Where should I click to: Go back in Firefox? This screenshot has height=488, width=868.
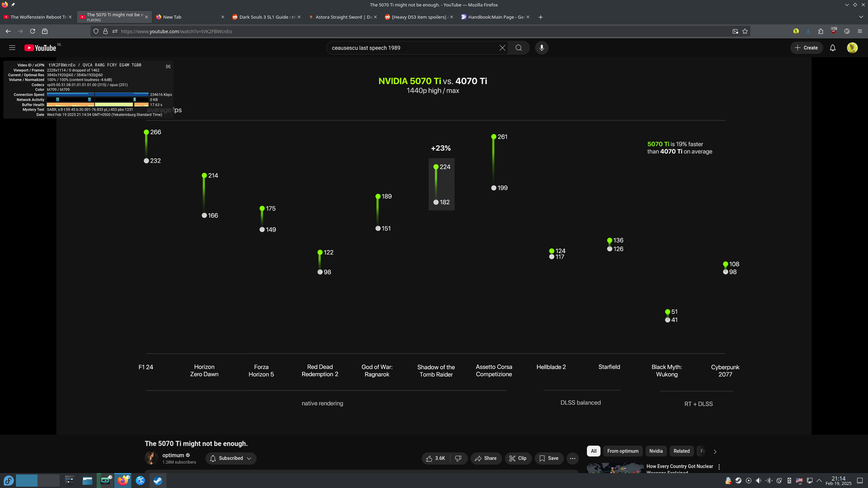click(8, 31)
